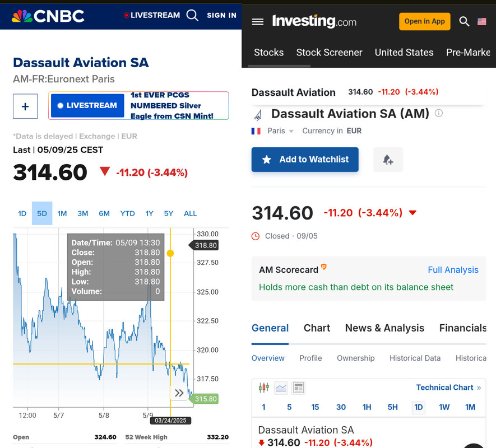Click the Pro badge beside AM Scorecard
496x448 pixels.
coord(323,267)
